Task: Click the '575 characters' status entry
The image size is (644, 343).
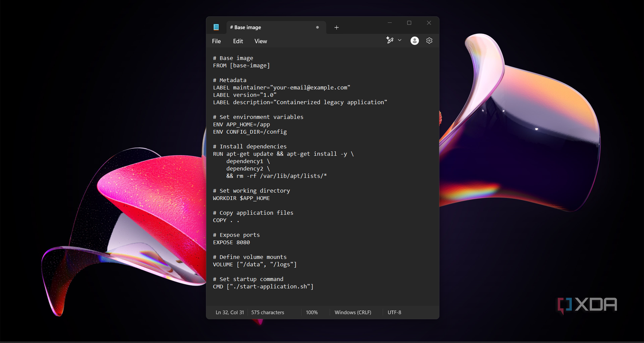Action: tap(267, 313)
